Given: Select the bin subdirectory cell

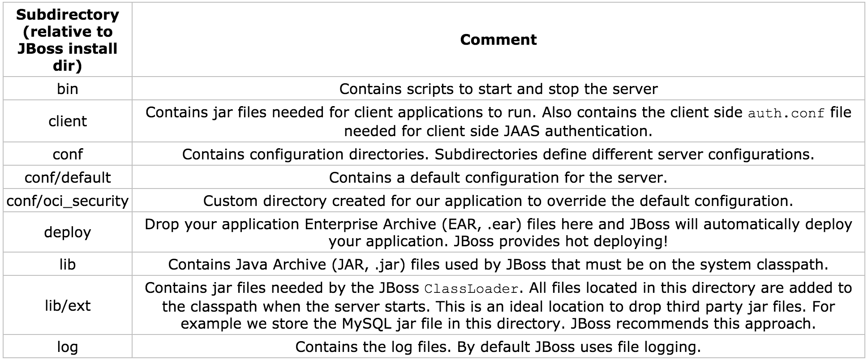Looking at the screenshot, I should 68,89.
